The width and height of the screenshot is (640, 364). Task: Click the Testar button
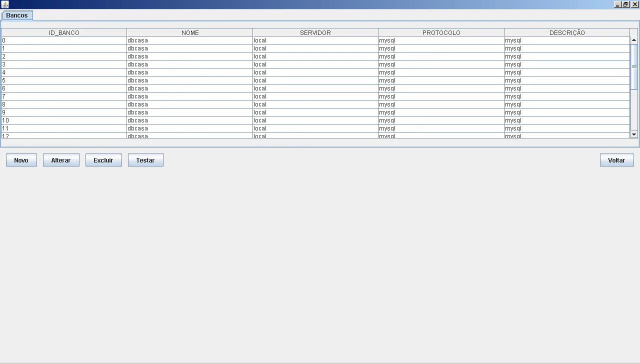145,160
